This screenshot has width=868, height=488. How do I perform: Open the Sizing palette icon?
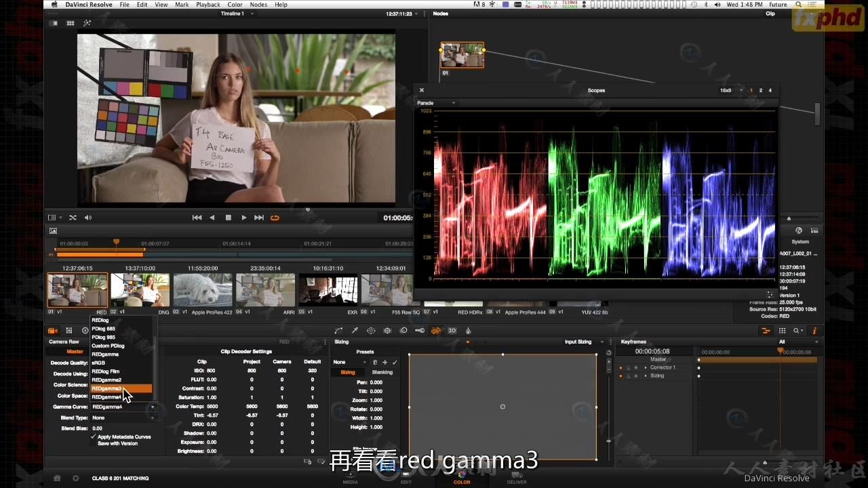coord(436,331)
